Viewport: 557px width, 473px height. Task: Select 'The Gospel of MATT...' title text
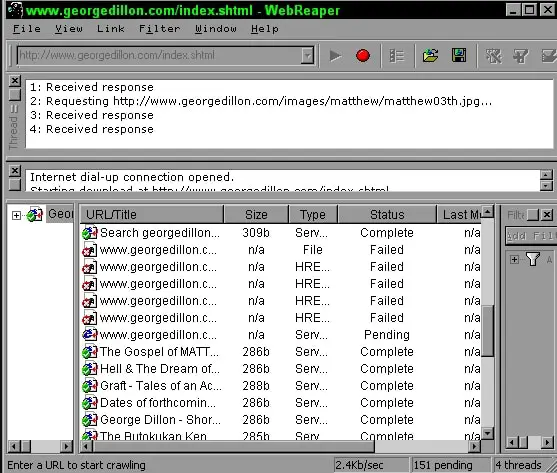pyautogui.click(x=159, y=352)
